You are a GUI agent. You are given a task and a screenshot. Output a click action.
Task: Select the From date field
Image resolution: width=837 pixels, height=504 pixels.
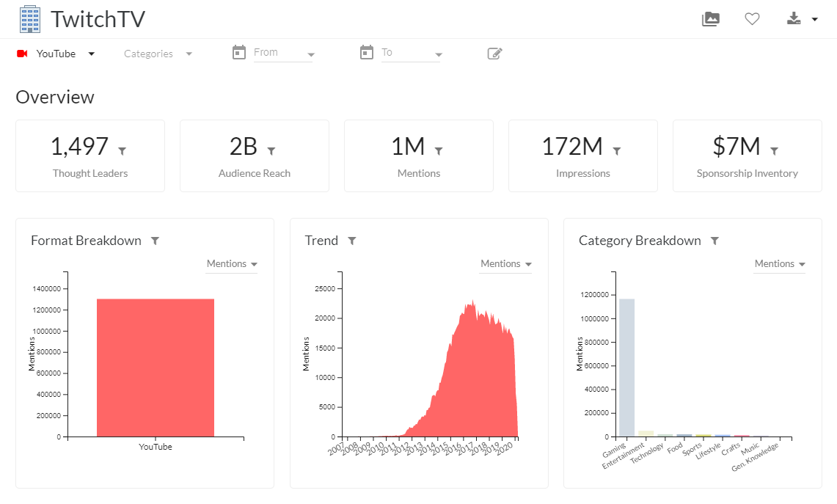tap(283, 53)
